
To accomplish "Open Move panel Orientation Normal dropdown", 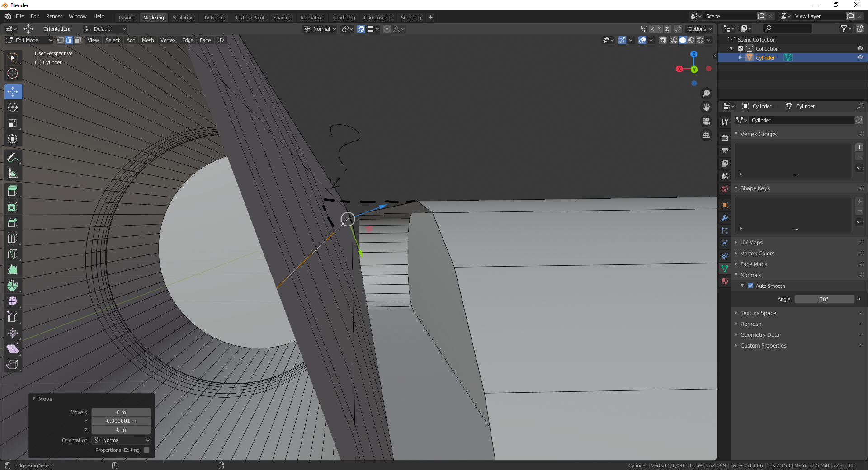I will coord(122,440).
